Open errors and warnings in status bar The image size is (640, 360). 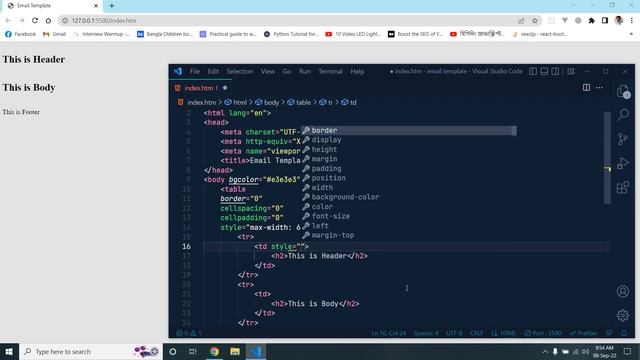pos(189,333)
